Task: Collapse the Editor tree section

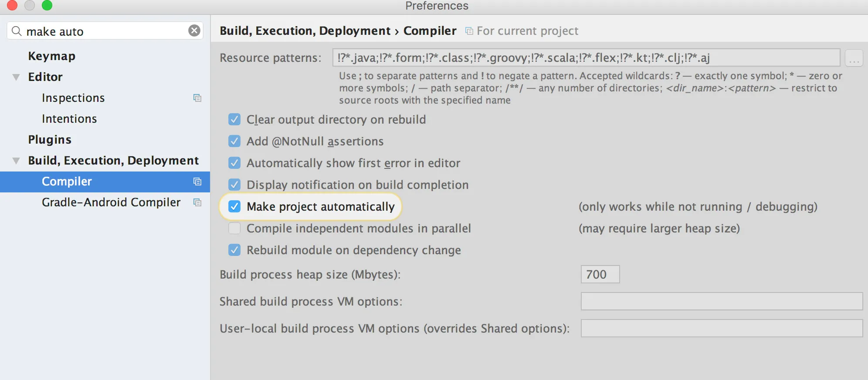Action: (x=16, y=77)
